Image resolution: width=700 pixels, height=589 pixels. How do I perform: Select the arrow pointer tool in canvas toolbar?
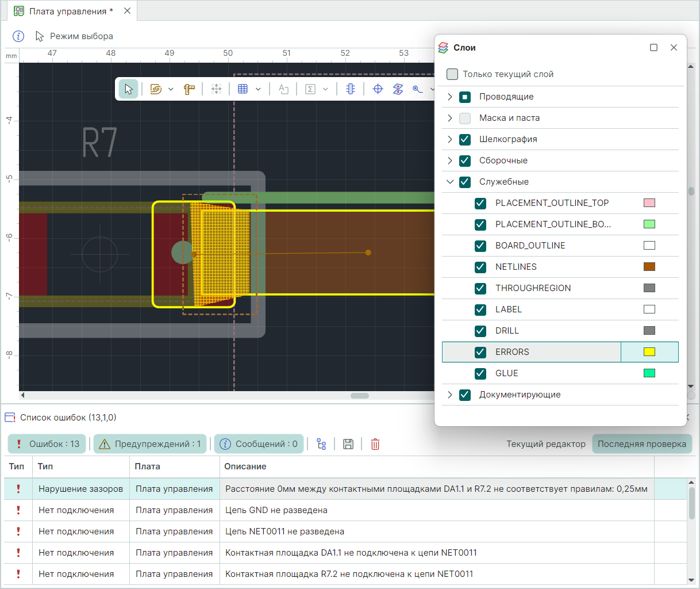coord(128,89)
